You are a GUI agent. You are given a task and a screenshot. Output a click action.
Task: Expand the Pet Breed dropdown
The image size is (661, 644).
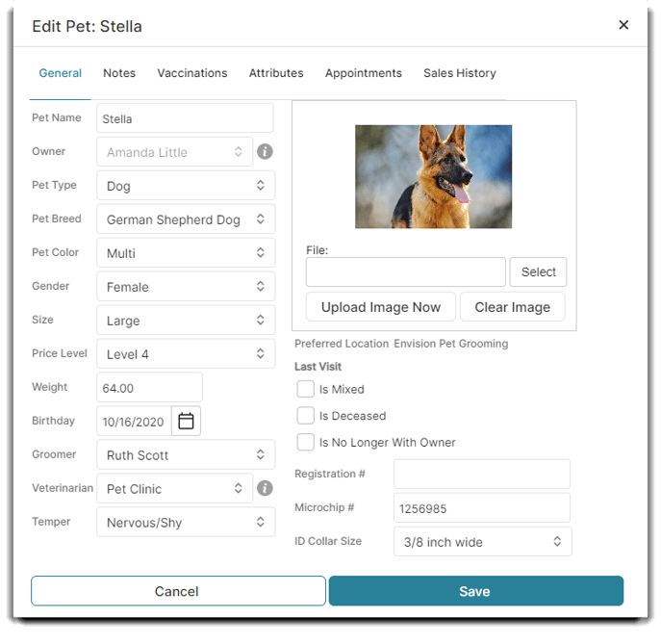pos(186,219)
